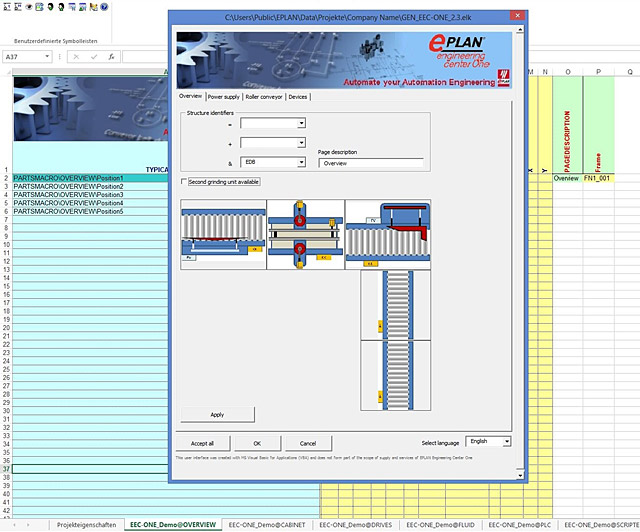The width and height of the screenshot is (640, 532).
Task: Expand the Name Box dropdown at A37
Action: point(47,56)
